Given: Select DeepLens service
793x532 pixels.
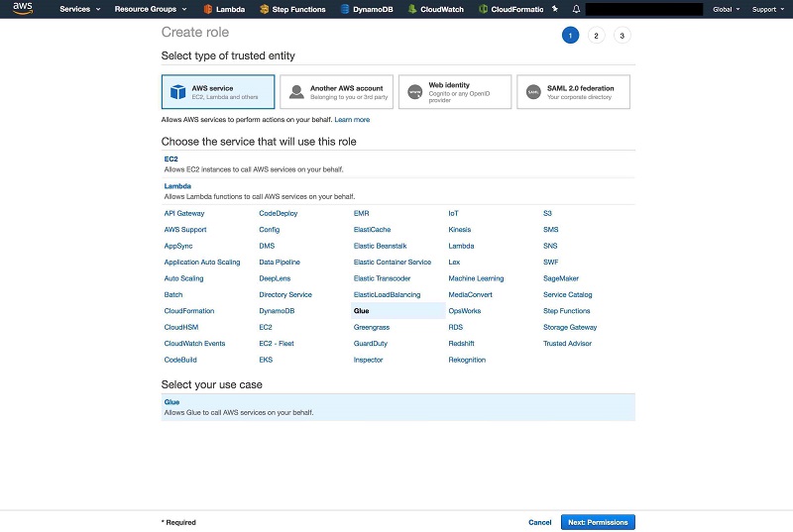Looking at the screenshot, I should 275,278.
